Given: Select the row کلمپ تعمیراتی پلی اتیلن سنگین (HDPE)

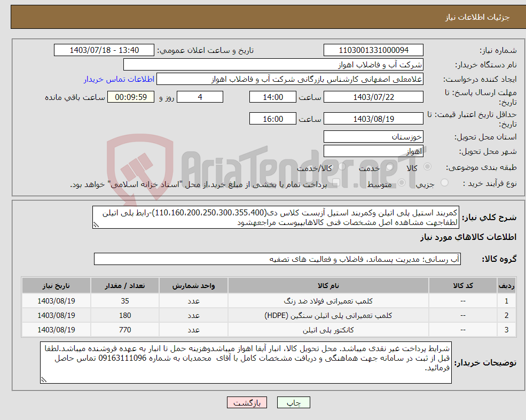Looking at the screenshot, I should point(269,315).
